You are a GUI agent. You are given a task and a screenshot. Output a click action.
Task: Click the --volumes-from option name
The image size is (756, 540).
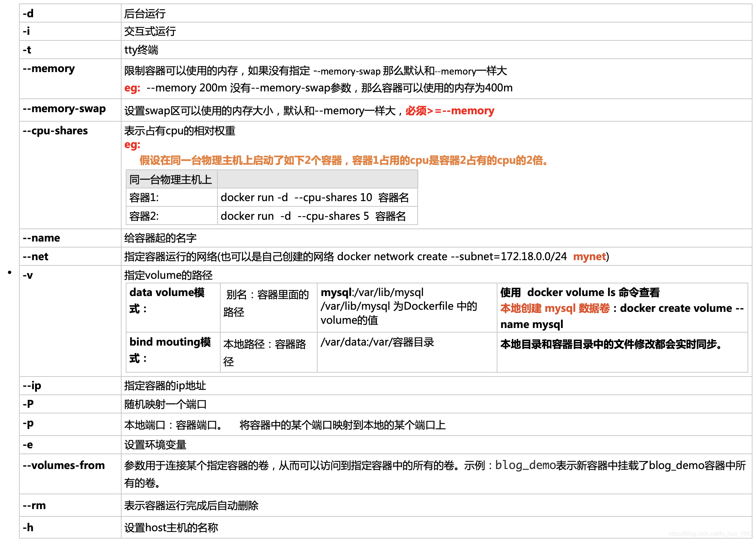pos(64,465)
